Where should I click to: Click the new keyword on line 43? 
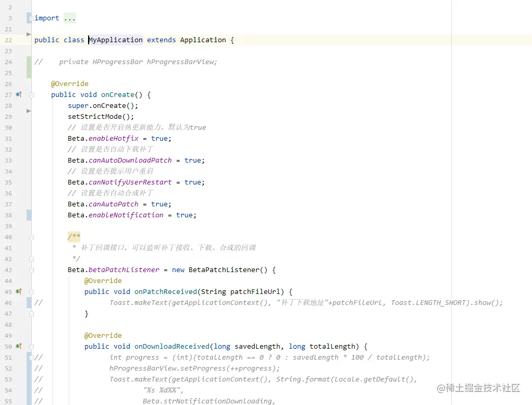[178, 269]
